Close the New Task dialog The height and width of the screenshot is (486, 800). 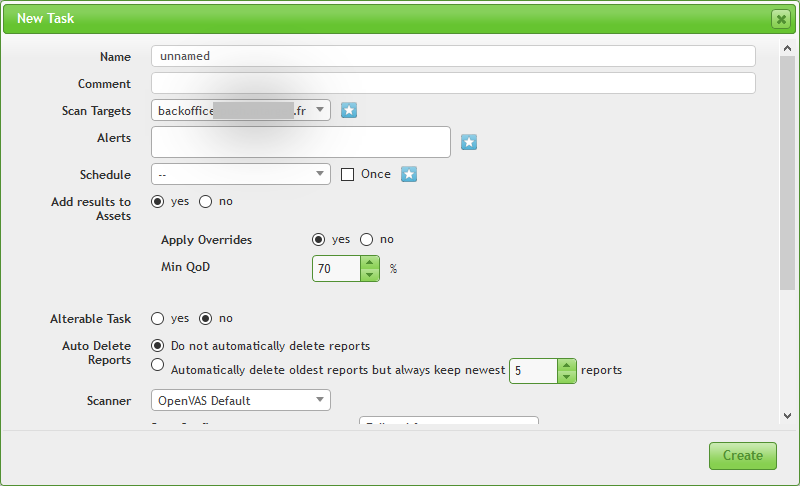(780, 19)
